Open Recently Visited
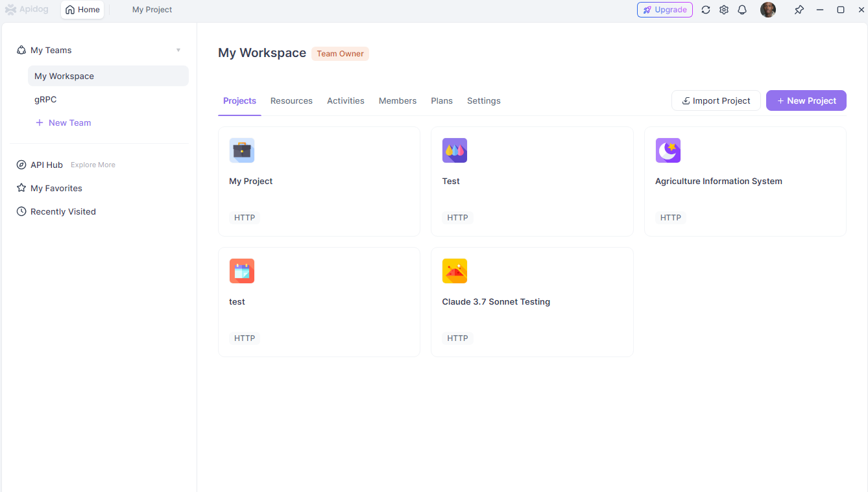Viewport: 868px width, 492px height. click(x=63, y=211)
